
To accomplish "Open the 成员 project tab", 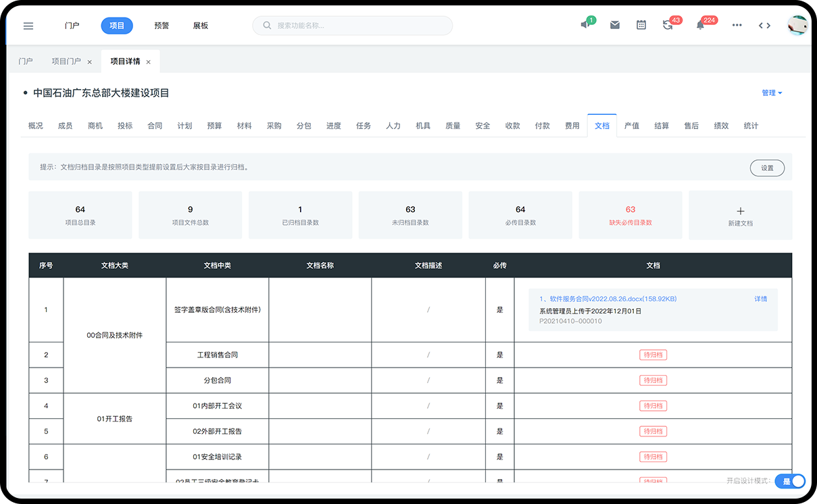I will [66, 126].
